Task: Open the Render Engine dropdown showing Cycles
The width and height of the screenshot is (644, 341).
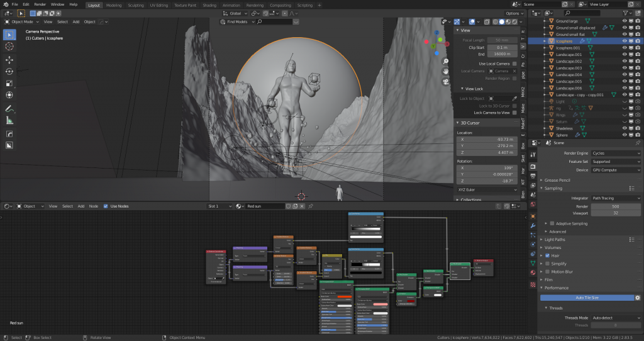Action: 616,153
